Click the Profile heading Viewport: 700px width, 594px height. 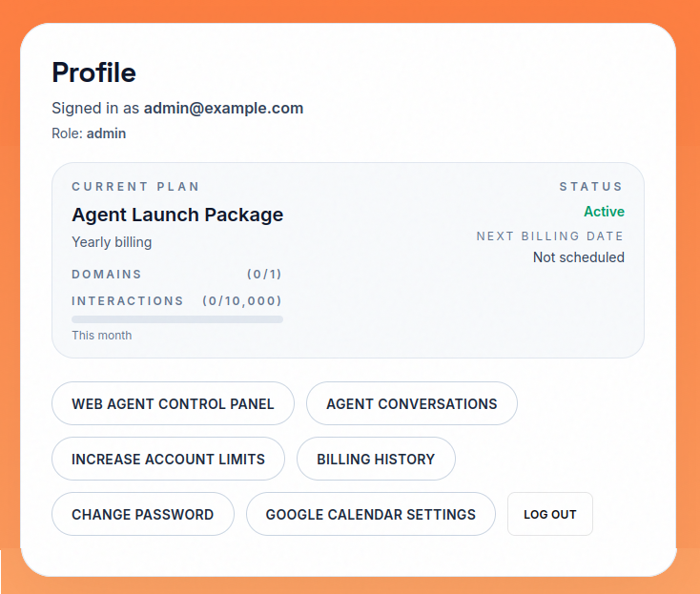tap(93, 72)
